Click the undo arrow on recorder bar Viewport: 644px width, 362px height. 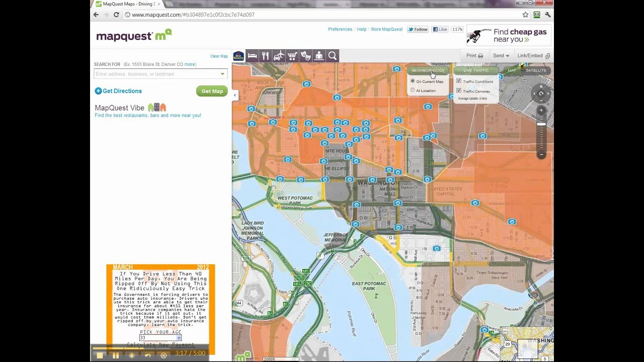[x=148, y=355]
